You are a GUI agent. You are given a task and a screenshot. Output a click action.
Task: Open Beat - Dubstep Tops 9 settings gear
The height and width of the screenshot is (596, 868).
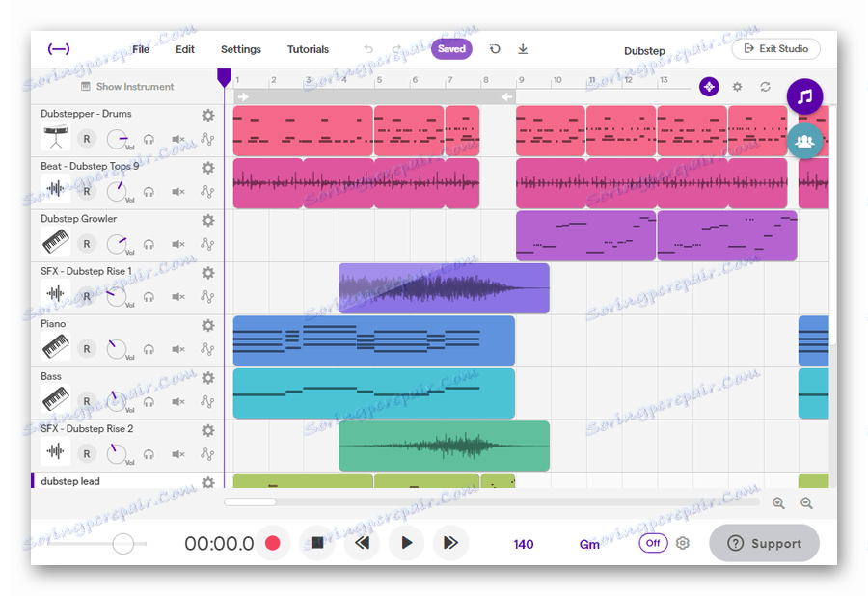pyautogui.click(x=208, y=168)
